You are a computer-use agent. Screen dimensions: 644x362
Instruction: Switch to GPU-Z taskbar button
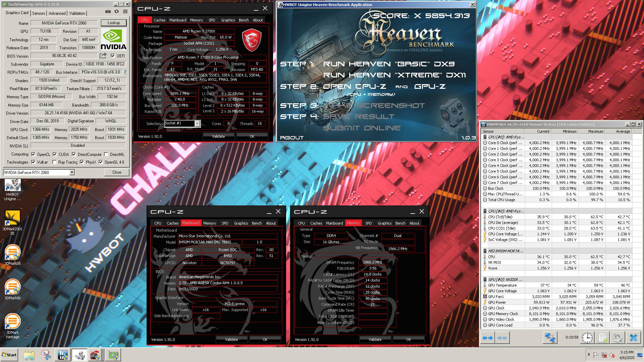point(113,355)
